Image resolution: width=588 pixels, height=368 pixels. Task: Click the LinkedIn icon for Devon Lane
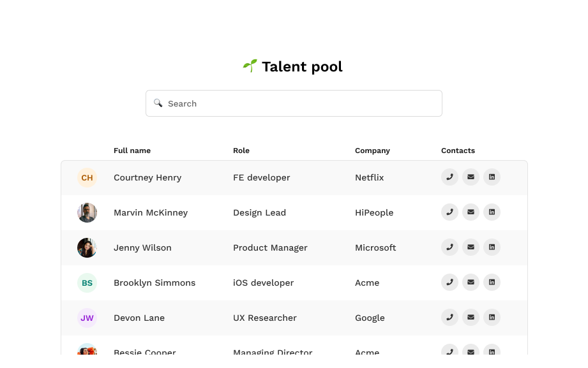tap(492, 317)
